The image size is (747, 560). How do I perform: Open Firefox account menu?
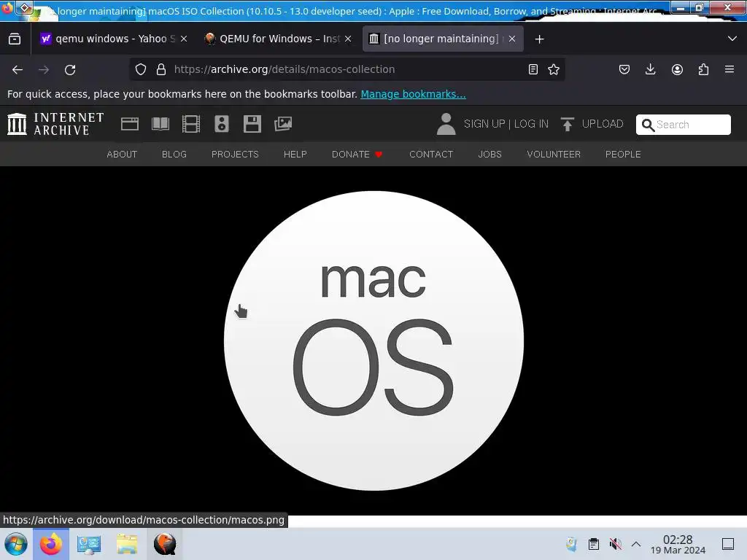click(x=677, y=69)
